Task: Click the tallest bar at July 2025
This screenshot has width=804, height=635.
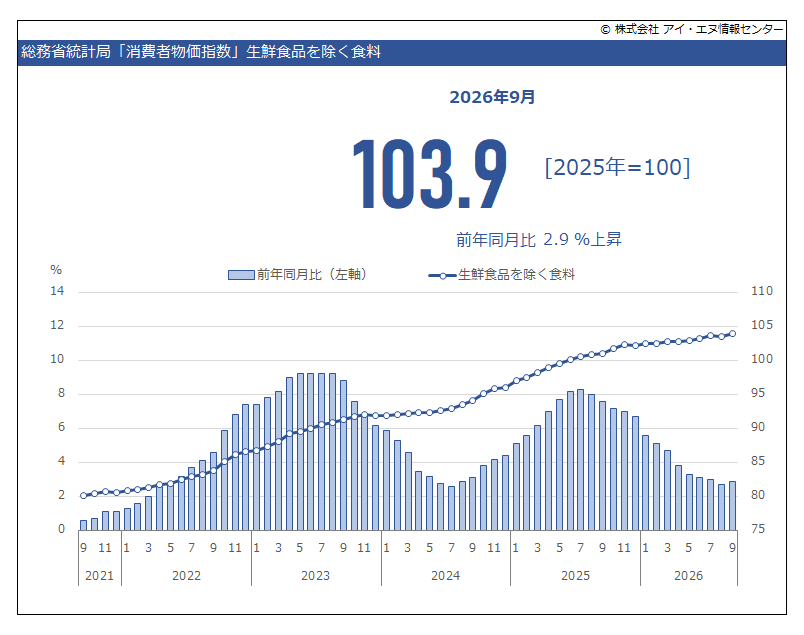Action: point(580,460)
